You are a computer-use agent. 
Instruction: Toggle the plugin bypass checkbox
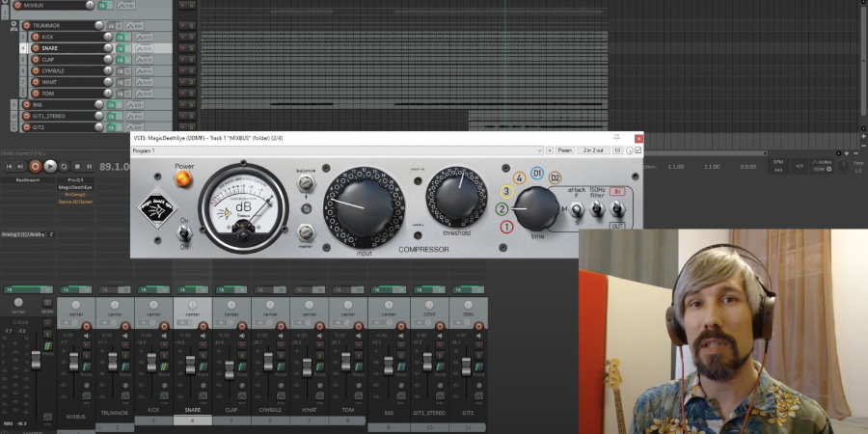tap(638, 150)
